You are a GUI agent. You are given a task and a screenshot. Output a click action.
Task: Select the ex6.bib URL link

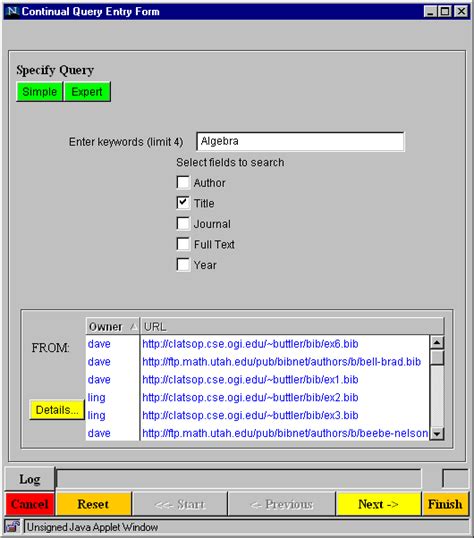(x=250, y=344)
